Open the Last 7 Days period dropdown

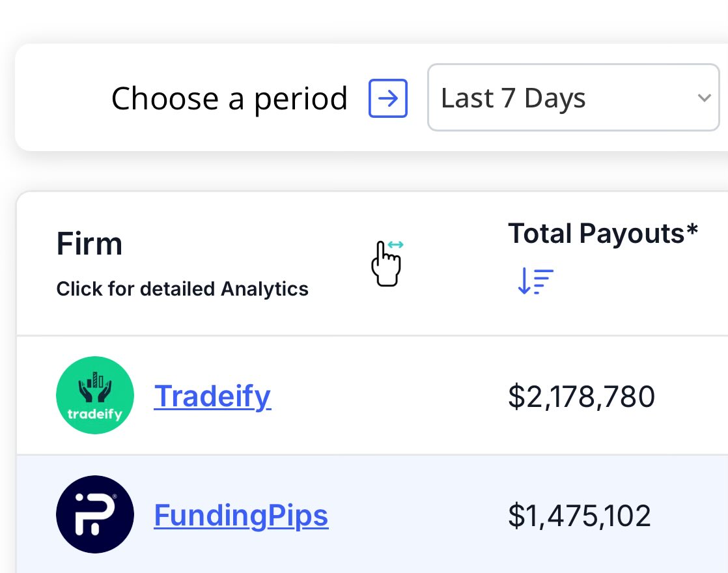[574, 98]
